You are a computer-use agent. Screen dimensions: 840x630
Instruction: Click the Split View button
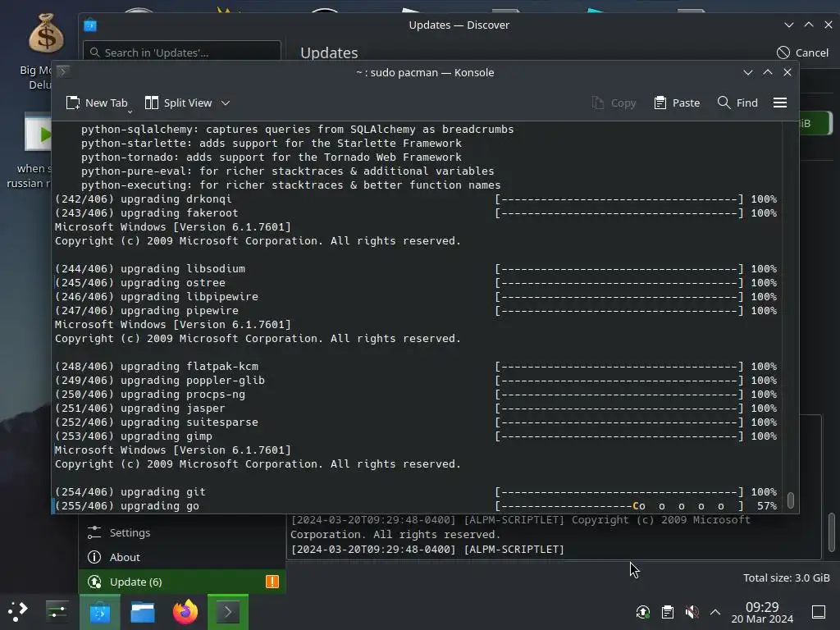(179, 103)
